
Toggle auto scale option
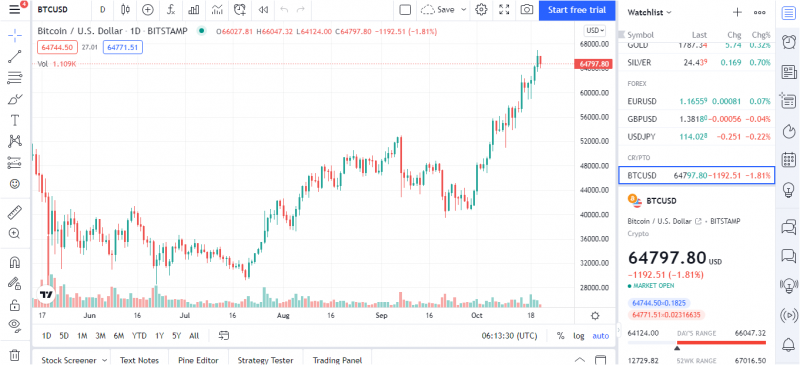tap(601, 336)
